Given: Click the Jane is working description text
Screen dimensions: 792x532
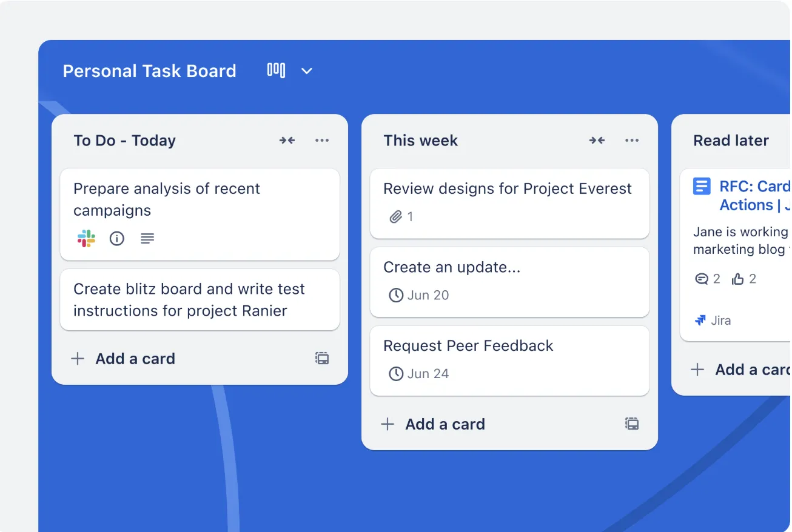Looking at the screenshot, I should pos(742,241).
